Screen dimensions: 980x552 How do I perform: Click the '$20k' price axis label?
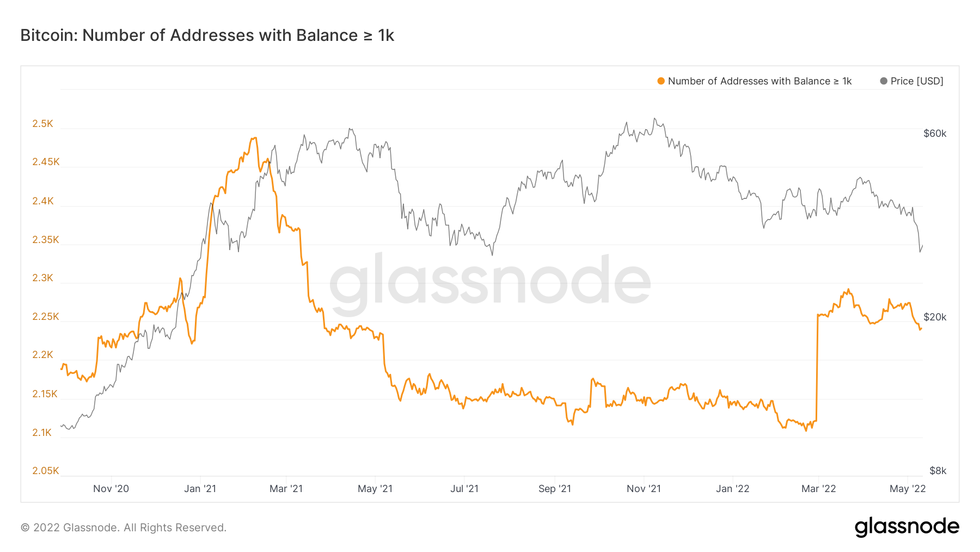tap(935, 317)
